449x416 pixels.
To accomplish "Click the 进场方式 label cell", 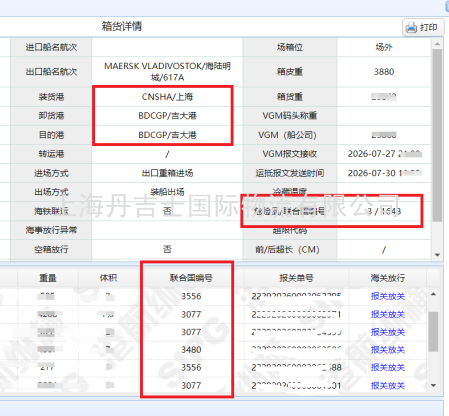I will coord(51,173).
